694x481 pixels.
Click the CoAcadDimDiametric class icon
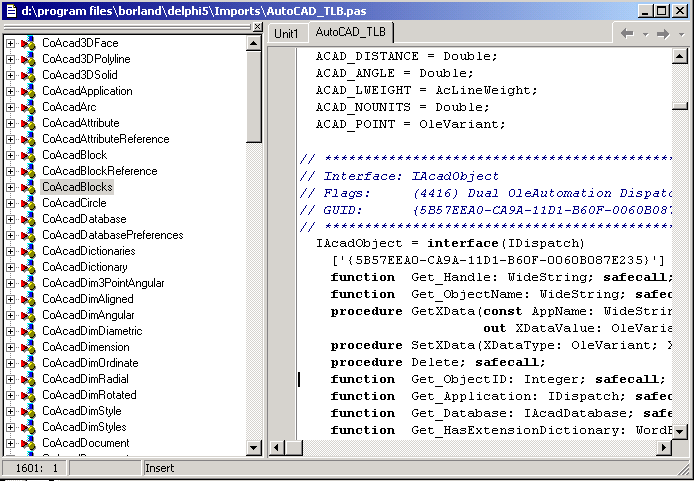(x=28, y=331)
